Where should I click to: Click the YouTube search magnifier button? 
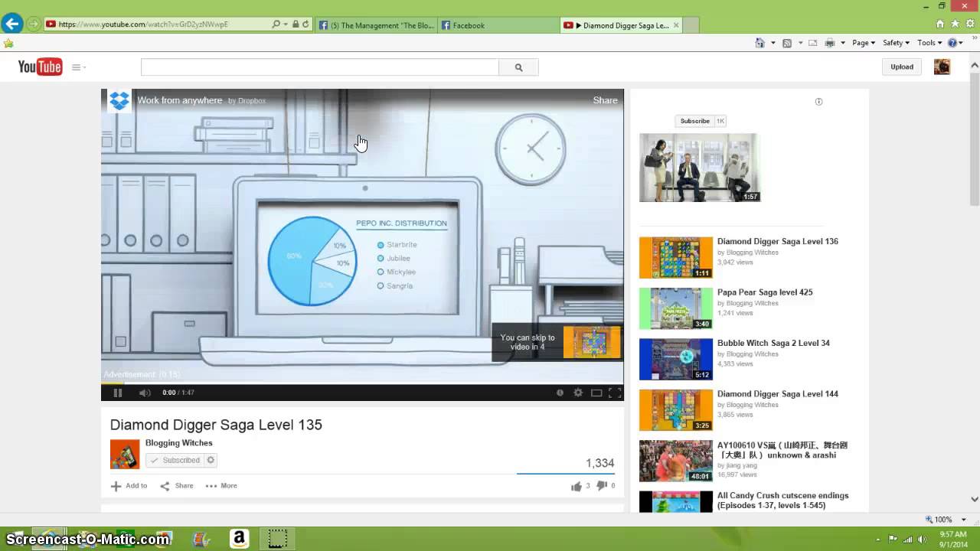pyautogui.click(x=518, y=67)
